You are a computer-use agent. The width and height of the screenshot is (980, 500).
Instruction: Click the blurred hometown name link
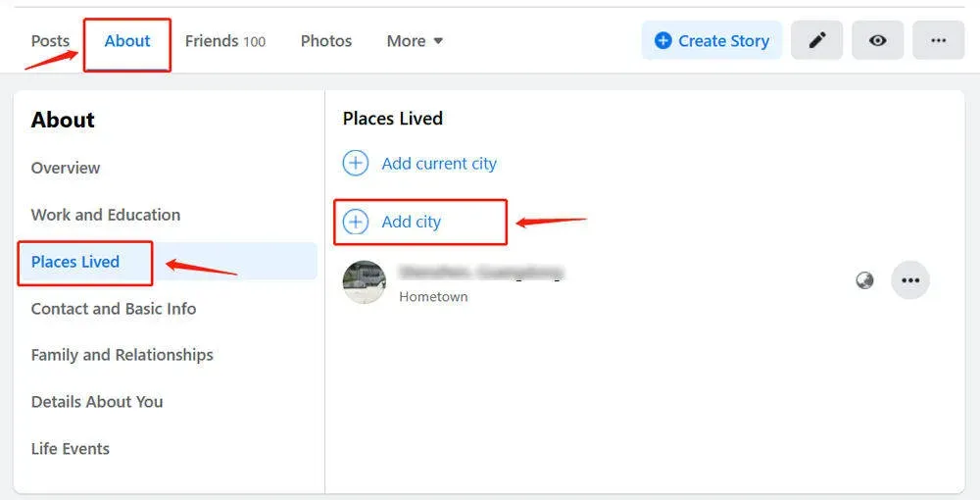481,272
